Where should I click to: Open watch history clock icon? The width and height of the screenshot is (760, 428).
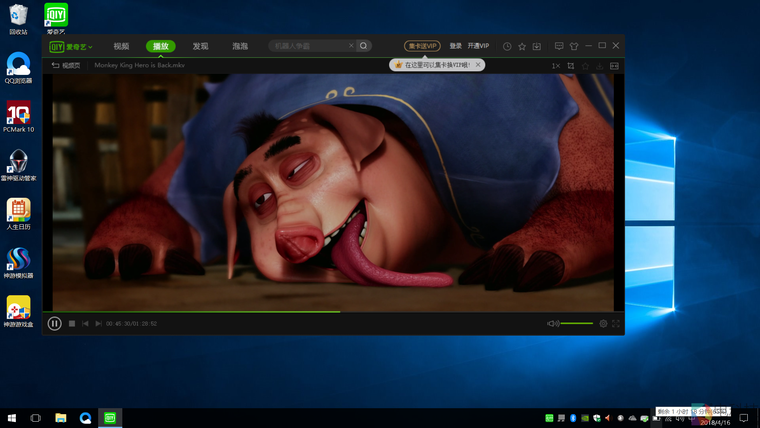(x=507, y=46)
